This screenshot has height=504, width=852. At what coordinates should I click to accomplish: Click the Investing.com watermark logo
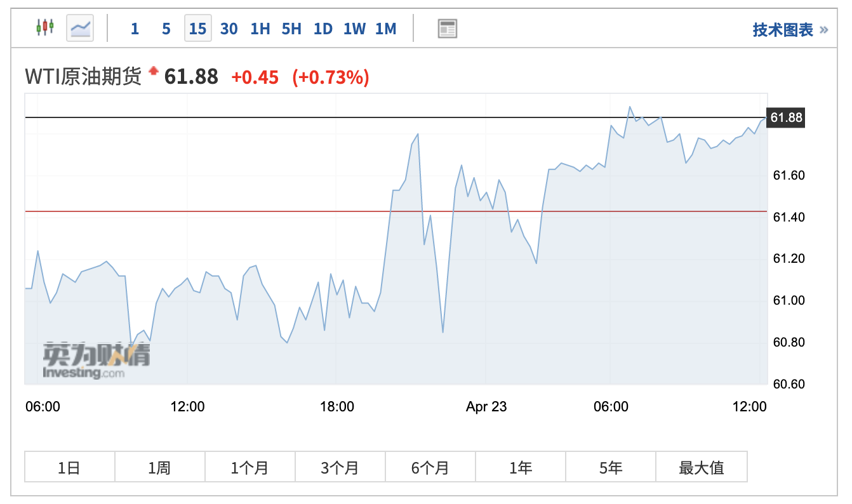click(96, 361)
